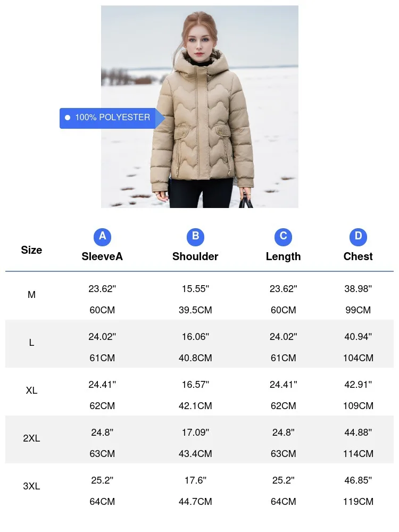Click the blue circle D icon
The height and width of the screenshot is (532, 399).
tap(358, 237)
